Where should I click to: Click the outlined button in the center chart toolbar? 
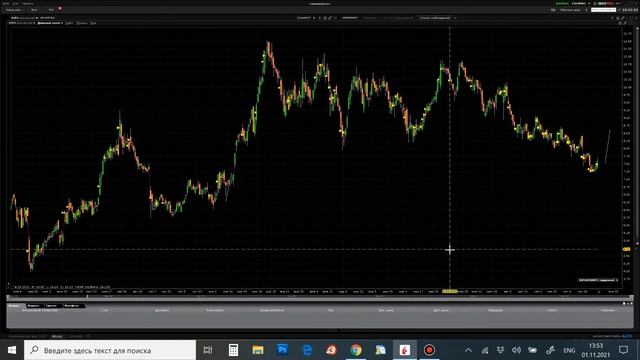coord(435,18)
